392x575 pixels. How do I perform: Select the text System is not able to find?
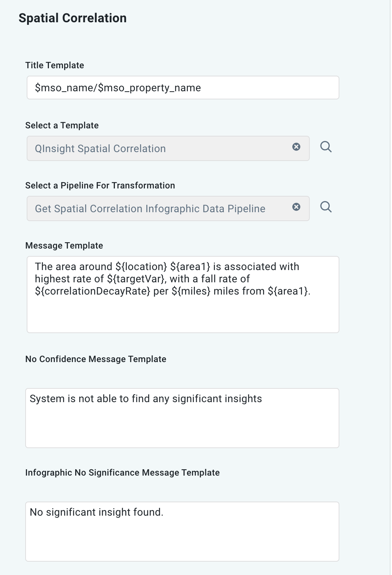pyautogui.click(x=146, y=398)
